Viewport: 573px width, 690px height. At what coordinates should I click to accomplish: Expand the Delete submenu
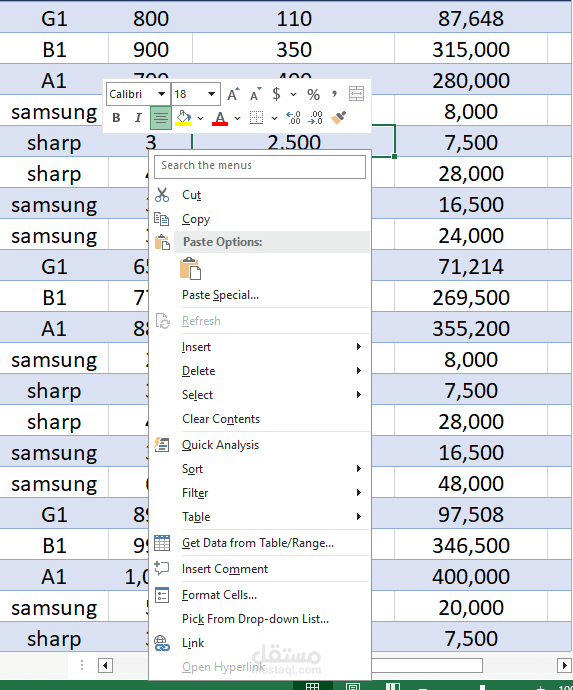pos(260,371)
